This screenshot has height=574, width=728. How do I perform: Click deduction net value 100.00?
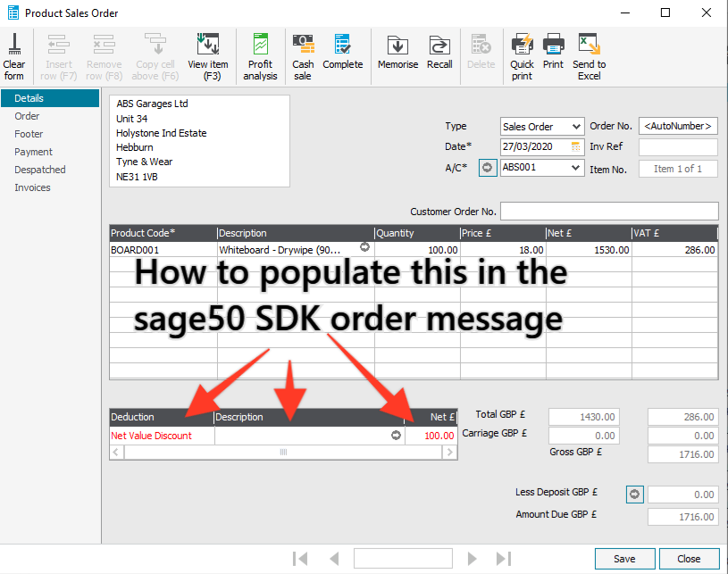pos(431,436)
